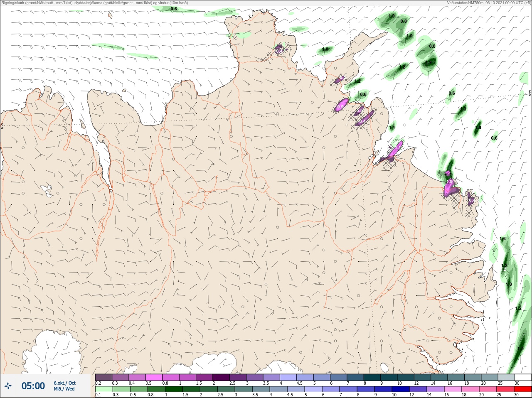This screenshot has height=398, width=532.
Task: Pick the darkest purple 2 swatch in upper legend
Action: (x=221, y=377)
